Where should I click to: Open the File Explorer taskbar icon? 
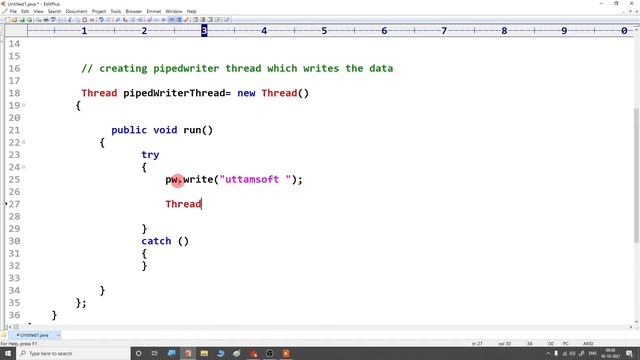coord(204,353)
